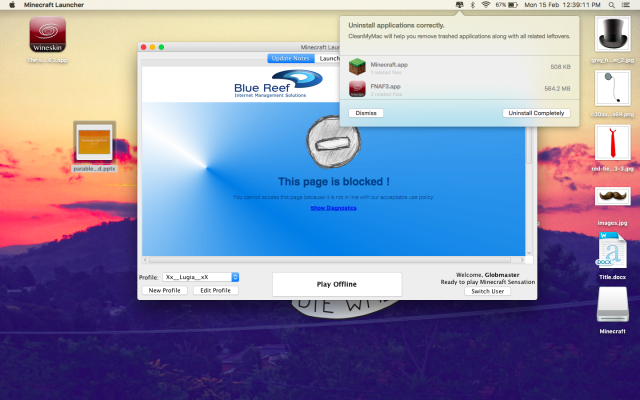Open the Minecraft disk volume
This screenshot has width=640, height=400.
[x=612, y=304]
